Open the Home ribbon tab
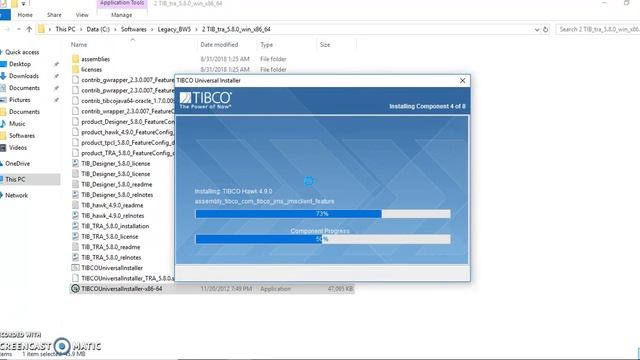This screenshot has height=360, width=640. [25, 15]
